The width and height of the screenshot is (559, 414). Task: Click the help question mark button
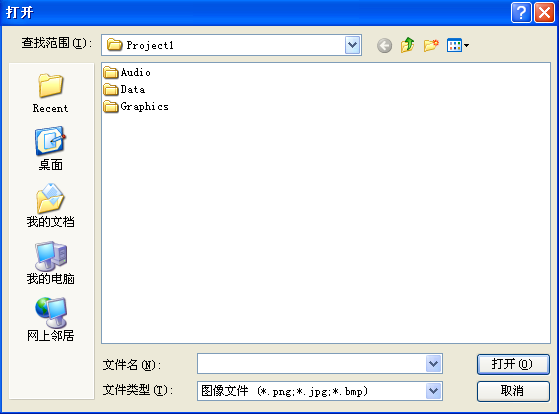point(521,13)
